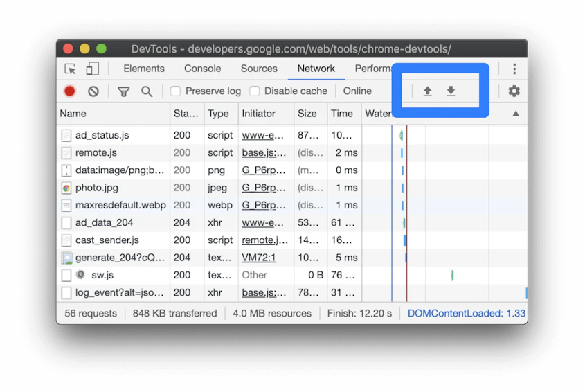Toggle the device toolbar icon
Image resolution: width=585 pixels, height=392 pixels.
[x=92, y=69]
